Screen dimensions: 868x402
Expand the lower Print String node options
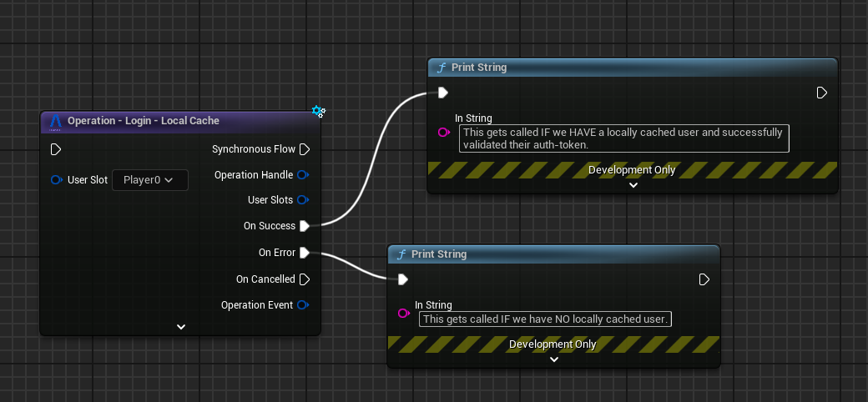coord(553,359)
